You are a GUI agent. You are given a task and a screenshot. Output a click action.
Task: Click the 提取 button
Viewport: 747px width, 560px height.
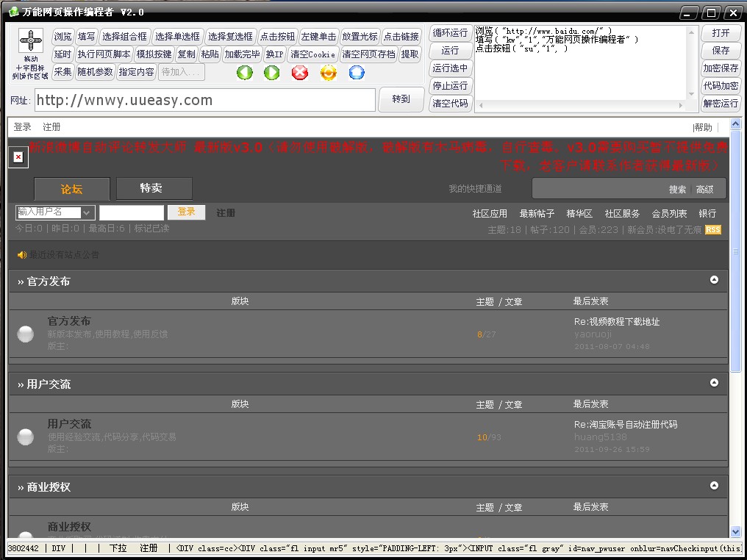tap(410, 54)
